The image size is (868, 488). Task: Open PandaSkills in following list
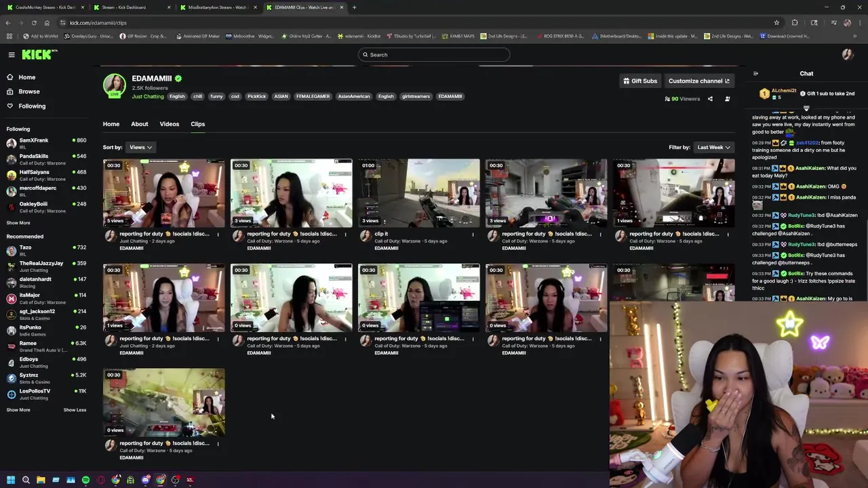(46, 159)
